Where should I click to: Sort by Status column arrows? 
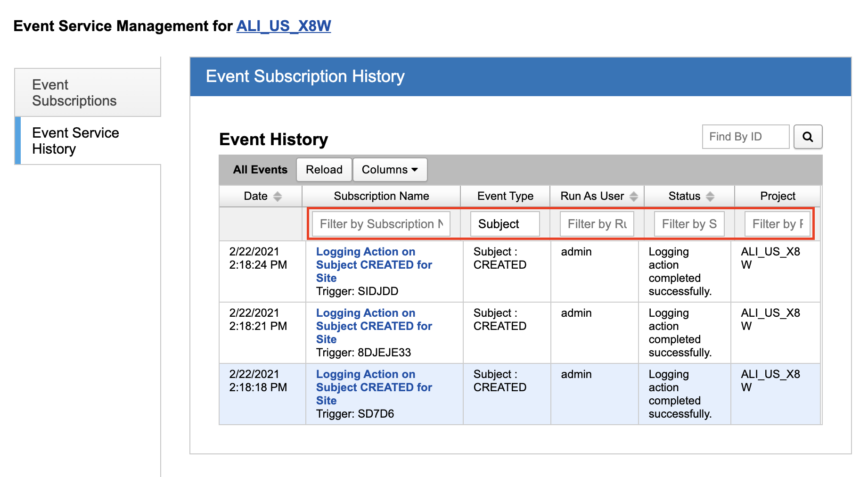tap(710, 197)
